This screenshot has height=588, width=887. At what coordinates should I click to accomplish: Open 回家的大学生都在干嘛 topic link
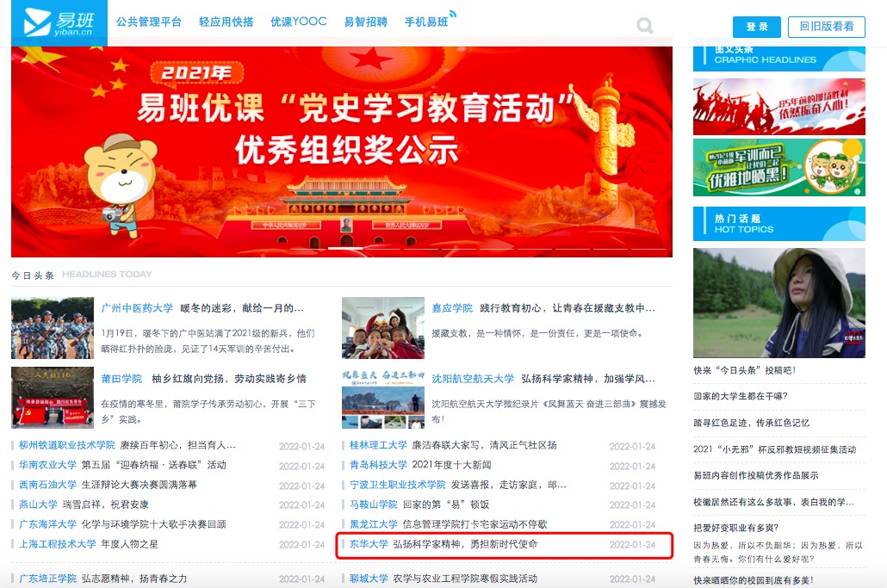click(741, 396)
